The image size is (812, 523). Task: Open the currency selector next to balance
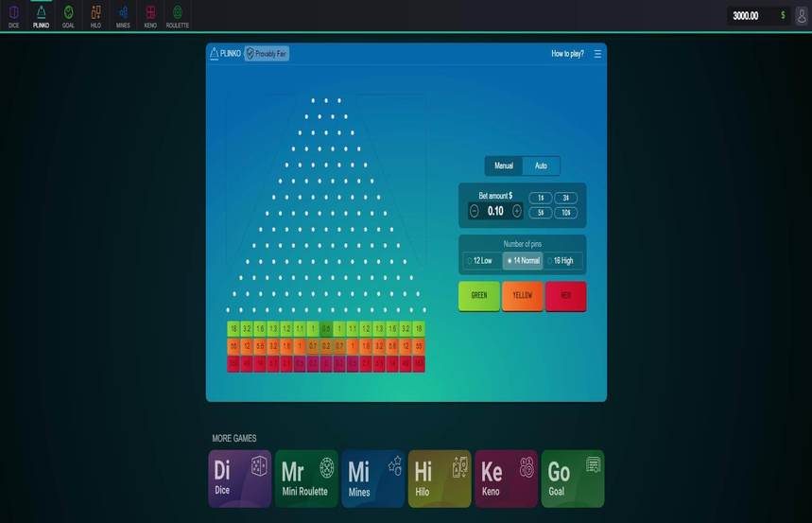tap(783, 15)
